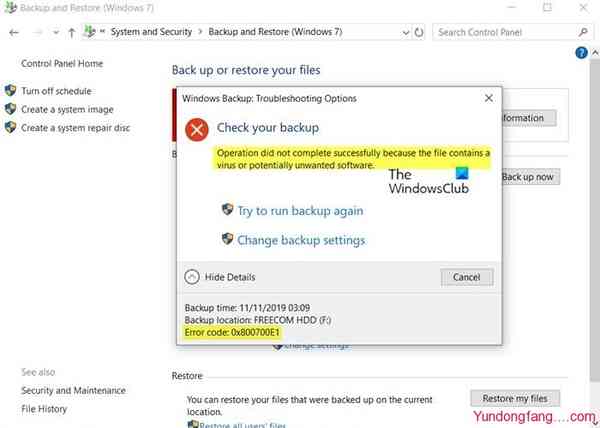Collapse details with the Hide Details chevron
Image resolution: width=600 pixels, height=428 pixels.
tap(193, 277)
